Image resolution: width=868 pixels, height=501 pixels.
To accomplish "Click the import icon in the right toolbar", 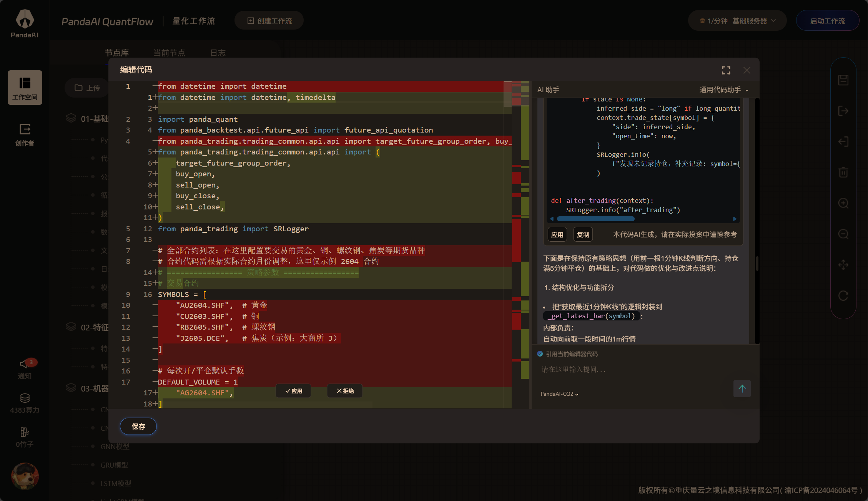I will click(843, 142).
